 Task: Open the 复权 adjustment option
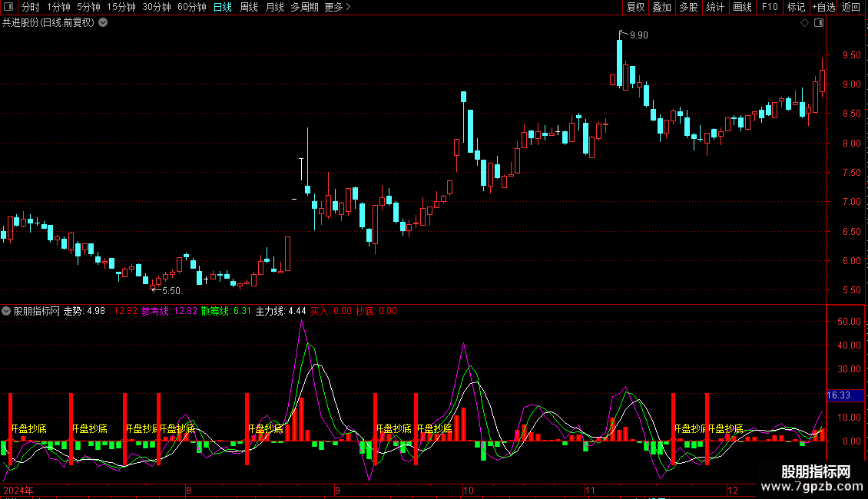click(635, 7)
